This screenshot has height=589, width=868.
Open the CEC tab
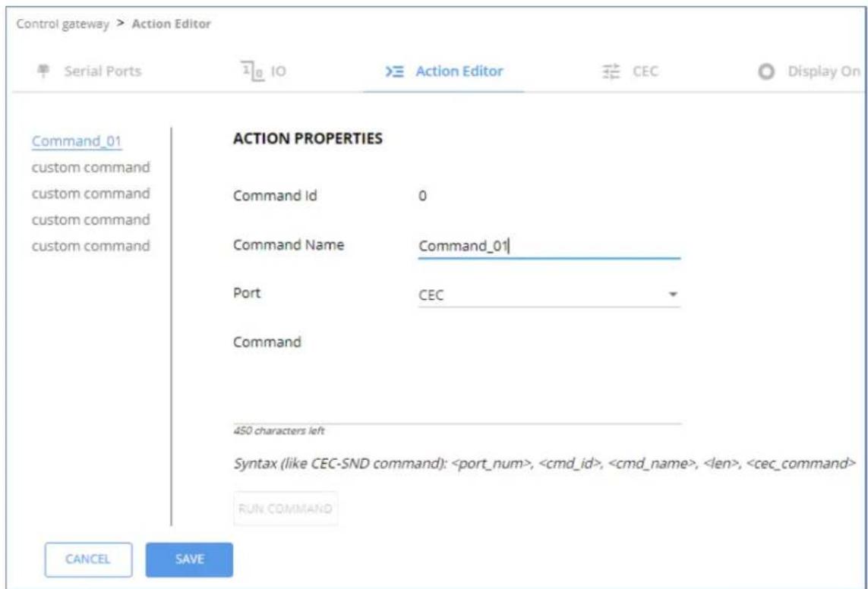point(645,71)
